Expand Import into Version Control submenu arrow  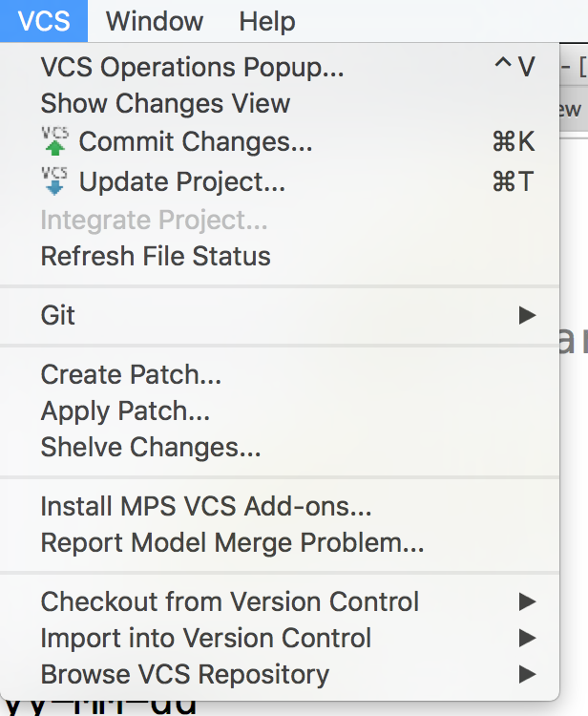(x=527, y=638)
